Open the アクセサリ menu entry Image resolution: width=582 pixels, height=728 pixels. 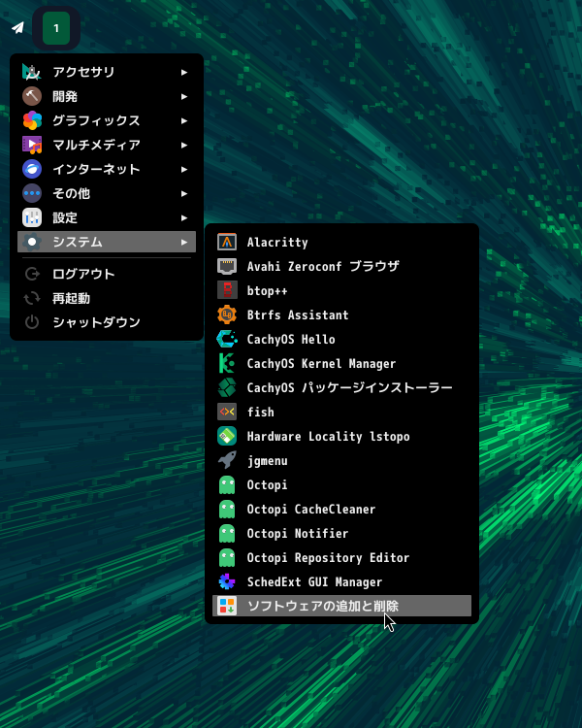tap(107, 72)
